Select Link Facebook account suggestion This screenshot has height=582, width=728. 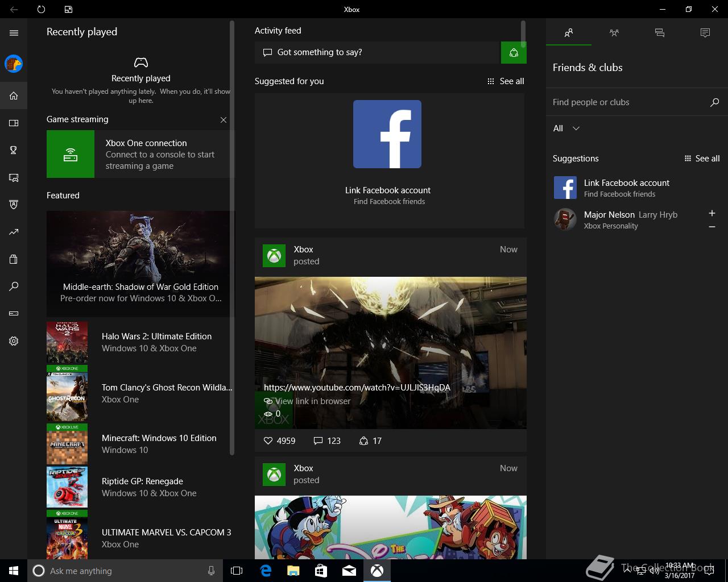click(x=637, y=188)
